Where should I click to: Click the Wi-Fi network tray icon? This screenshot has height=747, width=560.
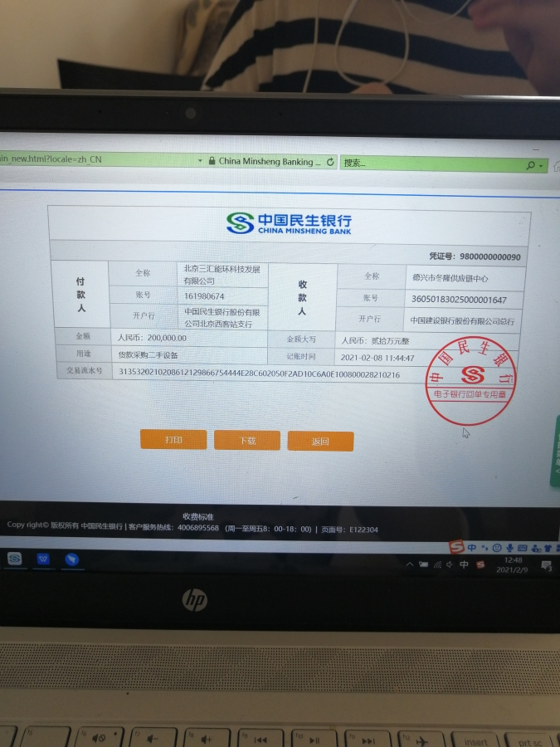(x=437, y=565)
